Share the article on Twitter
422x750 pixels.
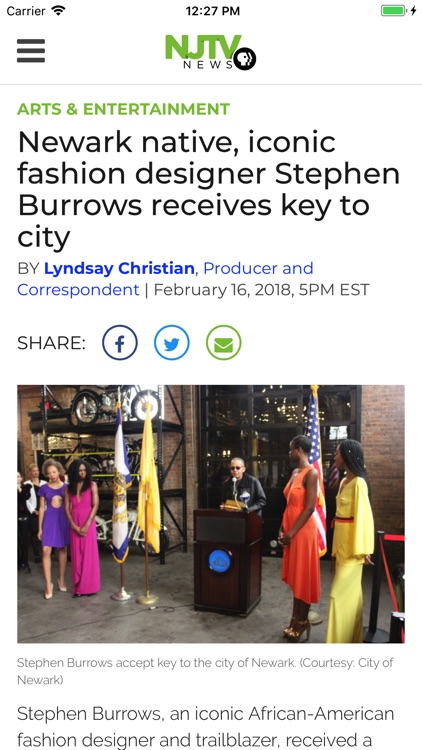[x=172, y=342]
